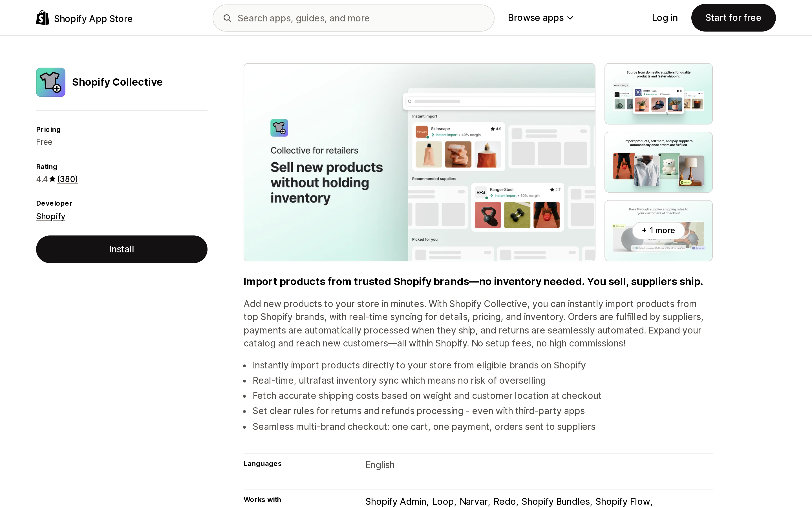This screenshot has width=812, height=507.
Task: Show the '+ 1 more' screenshots
Action: click(658, 230)
